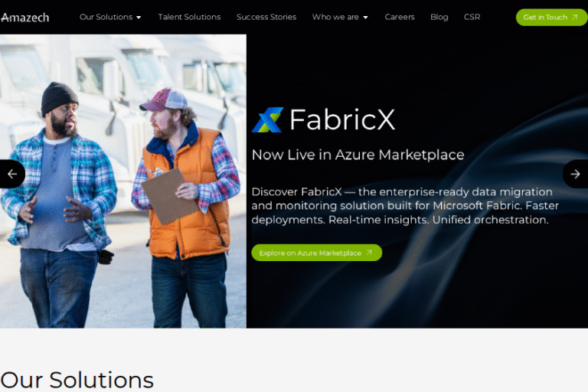Click the FabricX title text
The image size is (588, 392).
tap(341, 120)
